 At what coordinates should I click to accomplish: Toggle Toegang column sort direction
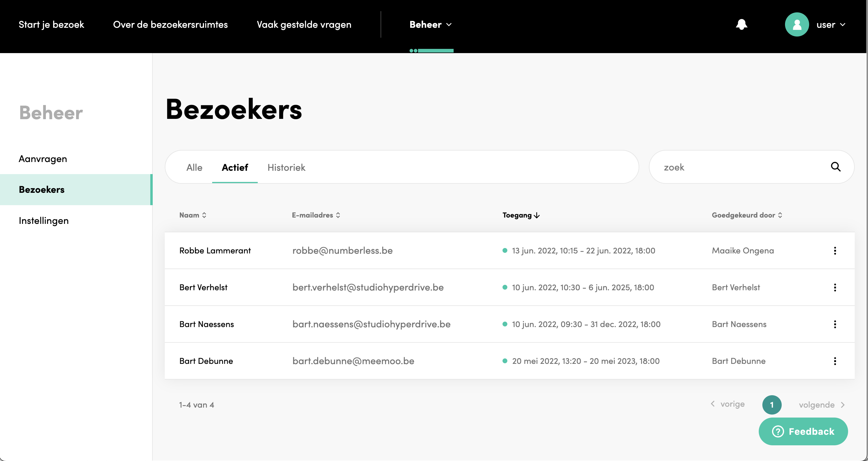click(521, 215)
